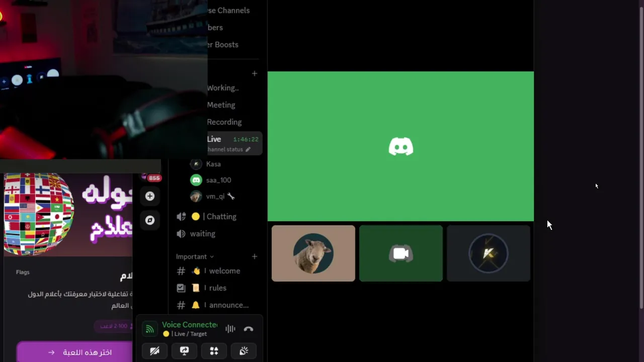
Task: Click Kasa's avatar in voice list
Action: coord(196,164)
